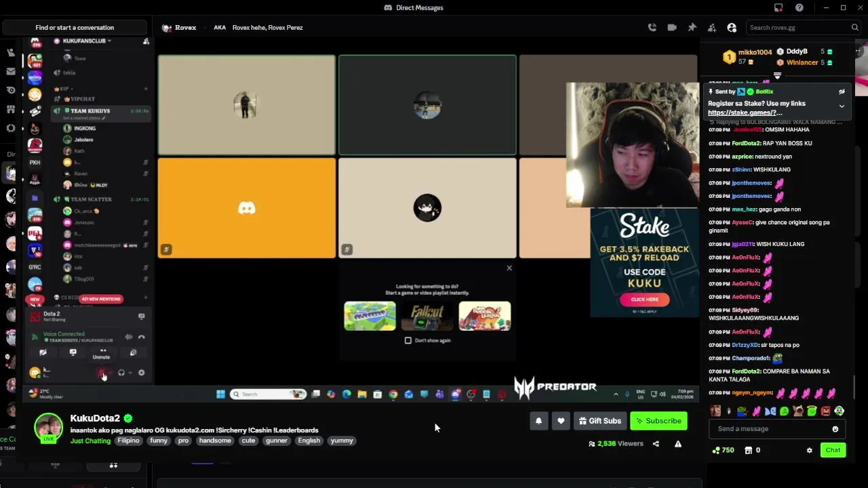Click the Search rovex.gg field

(x=804, y=28)
